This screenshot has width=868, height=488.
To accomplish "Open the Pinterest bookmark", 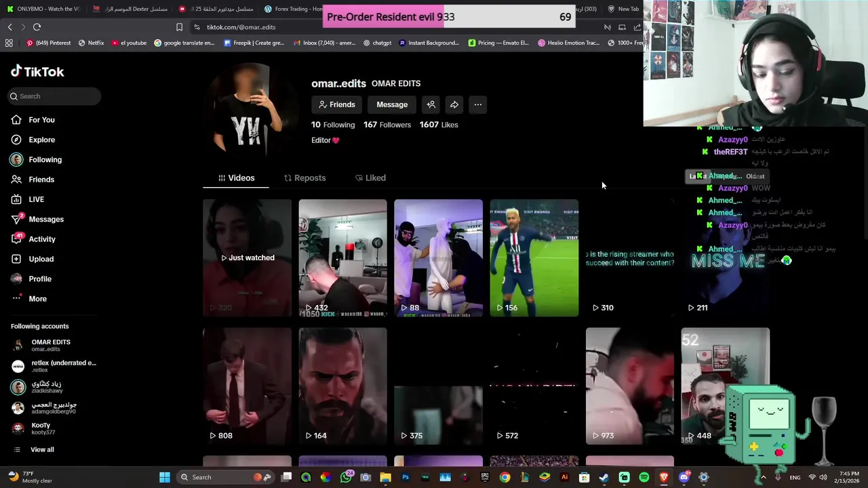I will [48, 43].
